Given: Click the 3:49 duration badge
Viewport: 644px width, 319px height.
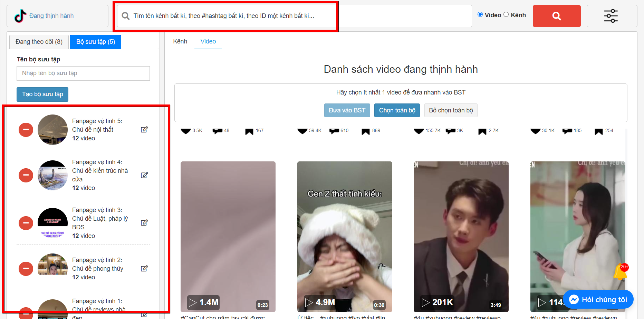Looking at the screenshot, I should click(x=496, y=305).
